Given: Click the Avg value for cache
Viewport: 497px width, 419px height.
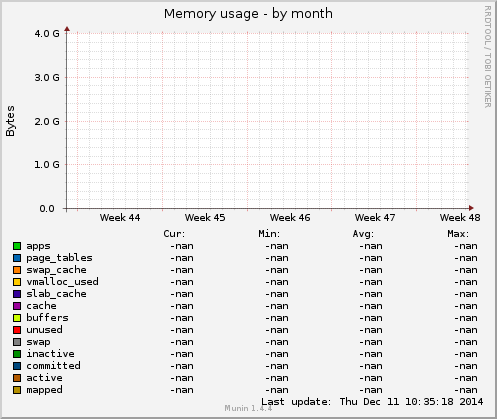Looking at the screenshot, I should [x=371, y=306].
